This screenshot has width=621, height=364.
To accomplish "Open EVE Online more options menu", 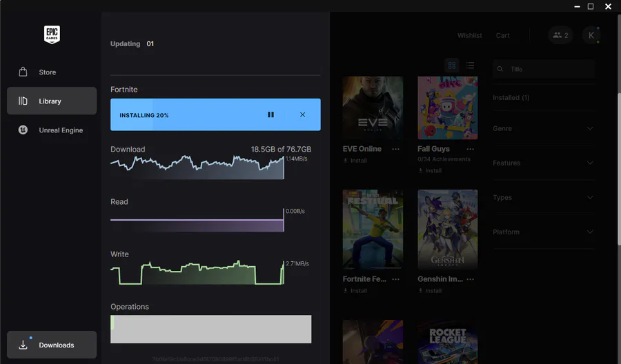I will click(395, 149).
